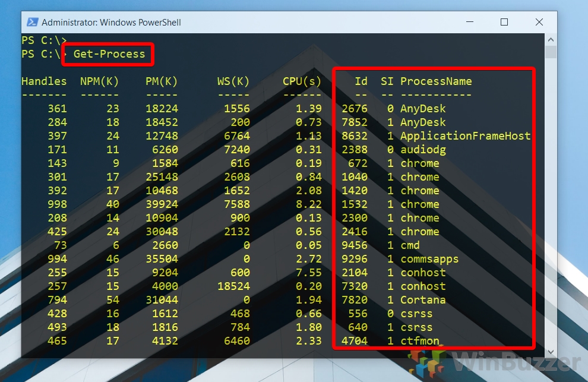
Task: Click the NPM(K) column header
Action: click(x=99, y=81)
